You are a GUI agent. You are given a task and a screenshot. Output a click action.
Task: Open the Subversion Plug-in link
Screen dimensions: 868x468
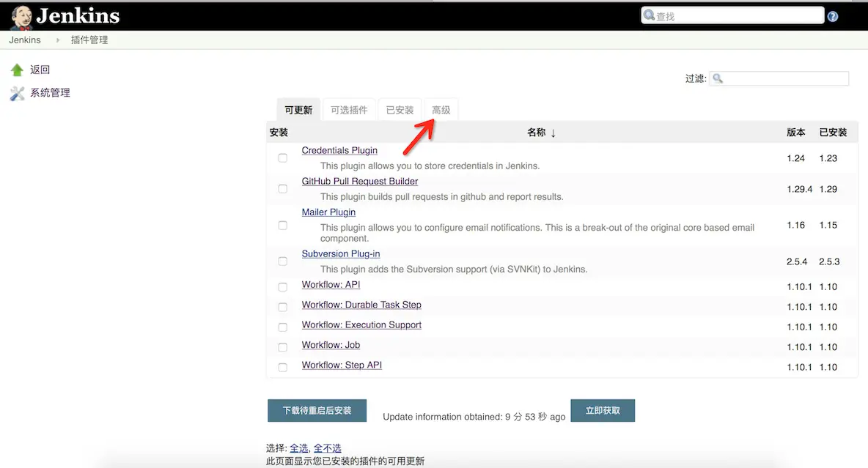click(341, 254)
